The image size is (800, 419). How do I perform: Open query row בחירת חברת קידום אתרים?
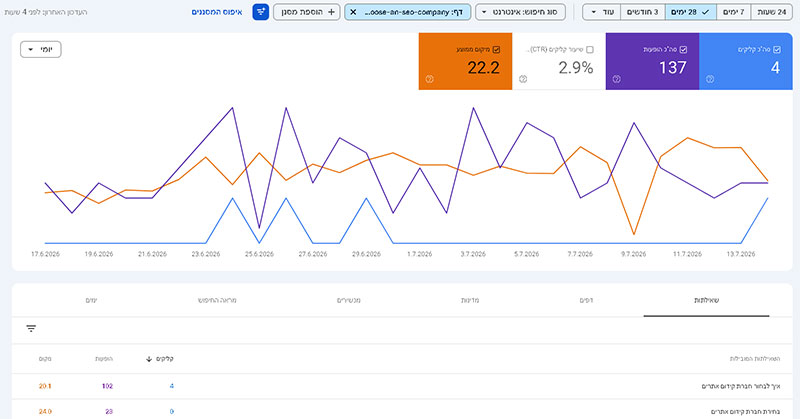tap(402, 410)
